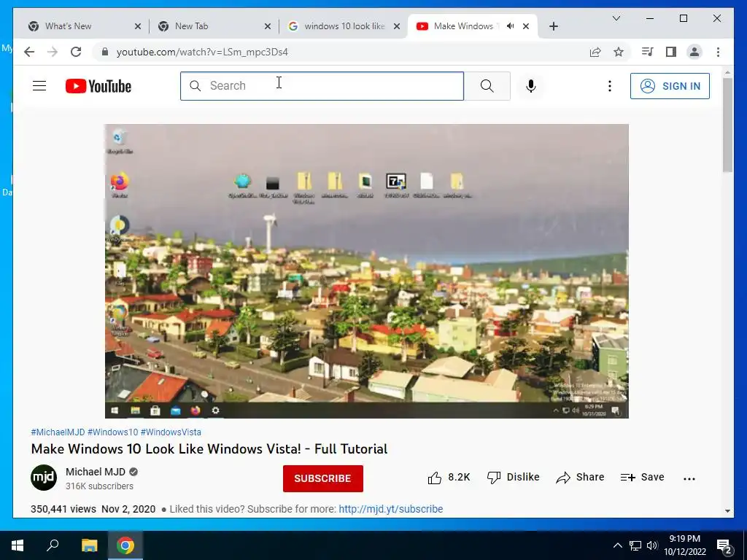This screenshot has width=747, height=560.
Task: Open YouTube settings three-dot menu
Action: click(x=609, y=86)
